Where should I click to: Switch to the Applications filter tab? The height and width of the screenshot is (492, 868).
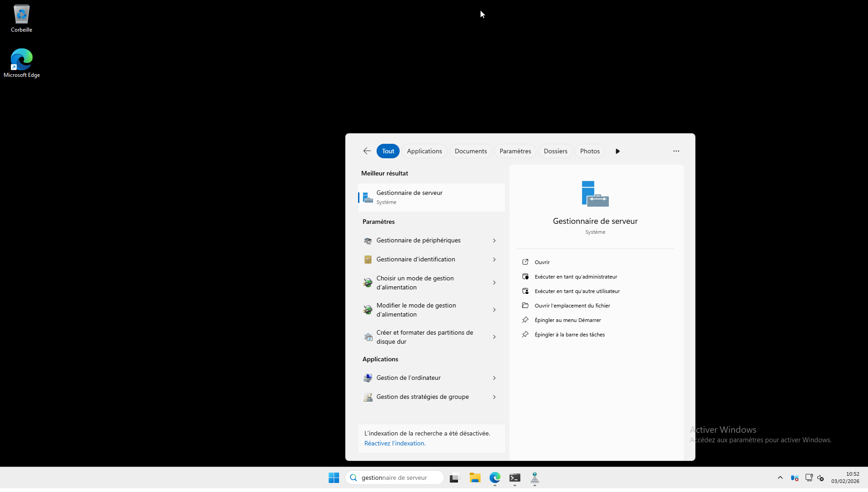[424, 151]
